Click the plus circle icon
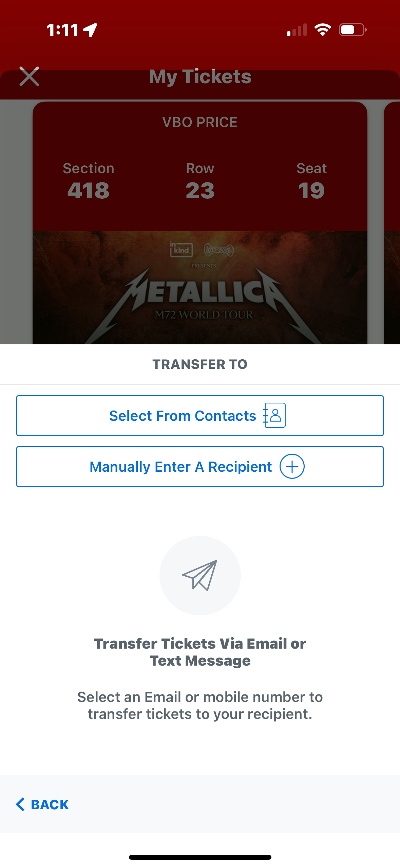Screen dimensions: 400x868 (x=292, y=466)
